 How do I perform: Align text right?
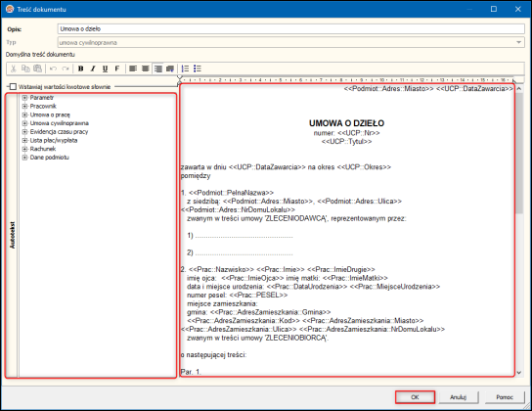[157, 68]
